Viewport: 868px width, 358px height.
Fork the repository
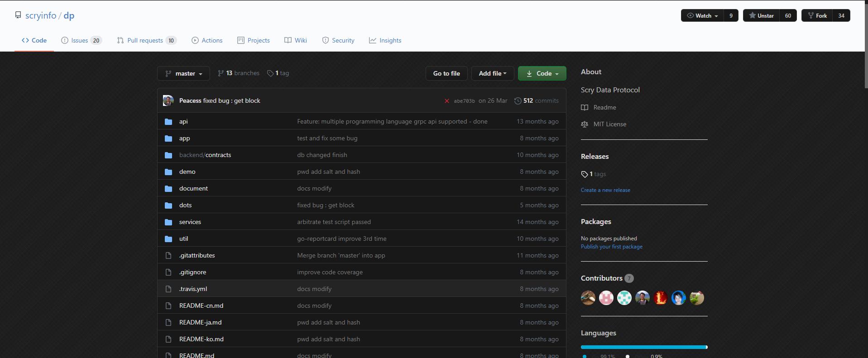point(817,15)
